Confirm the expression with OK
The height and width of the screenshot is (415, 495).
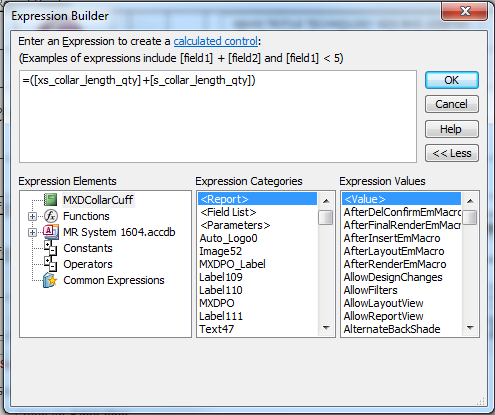click(452, 80)
